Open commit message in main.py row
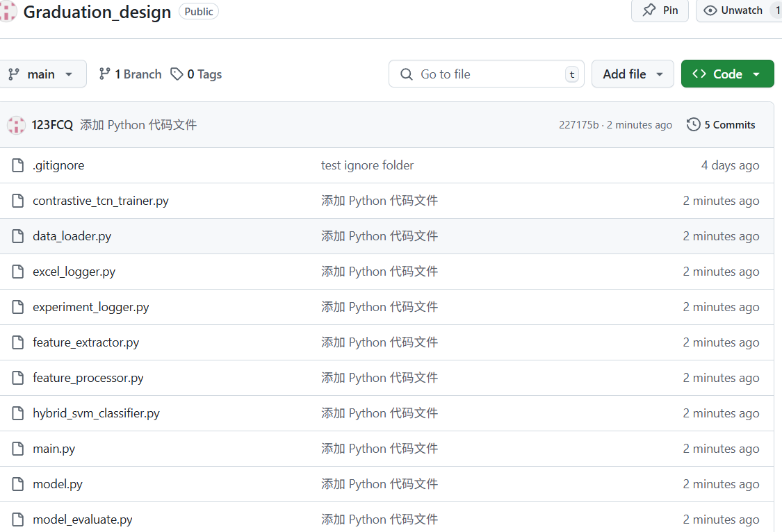 tap(380, 449)
